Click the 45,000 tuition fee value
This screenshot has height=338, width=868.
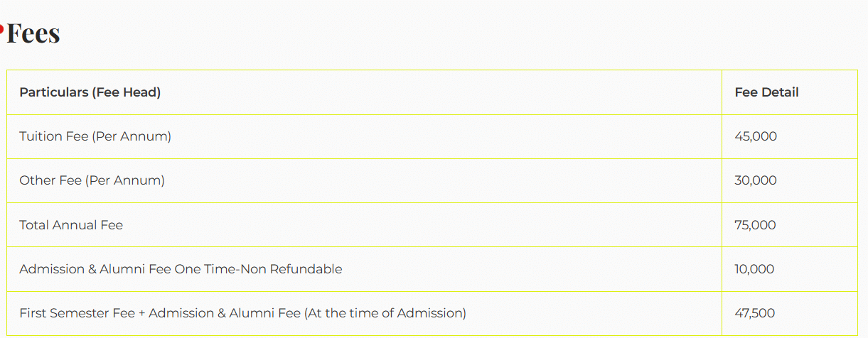756,136
